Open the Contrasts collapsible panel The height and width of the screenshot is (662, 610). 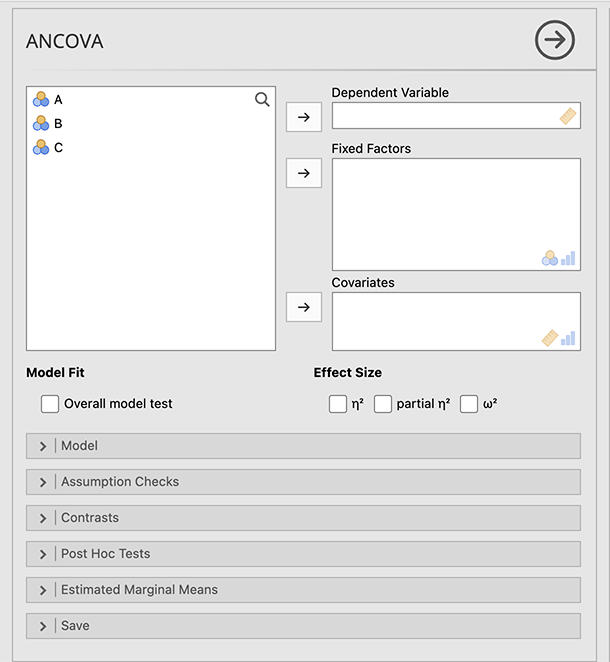(303, 518)
